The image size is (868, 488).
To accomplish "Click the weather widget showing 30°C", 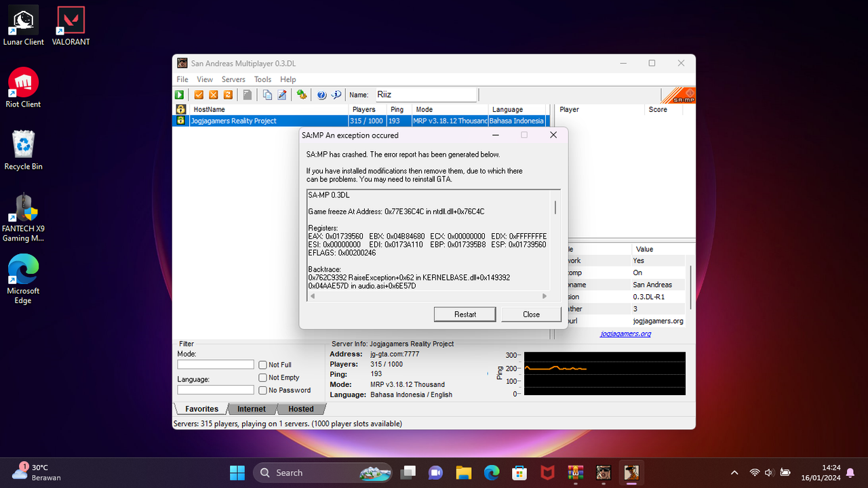I will pyautogui.click(x=37, y=472).
